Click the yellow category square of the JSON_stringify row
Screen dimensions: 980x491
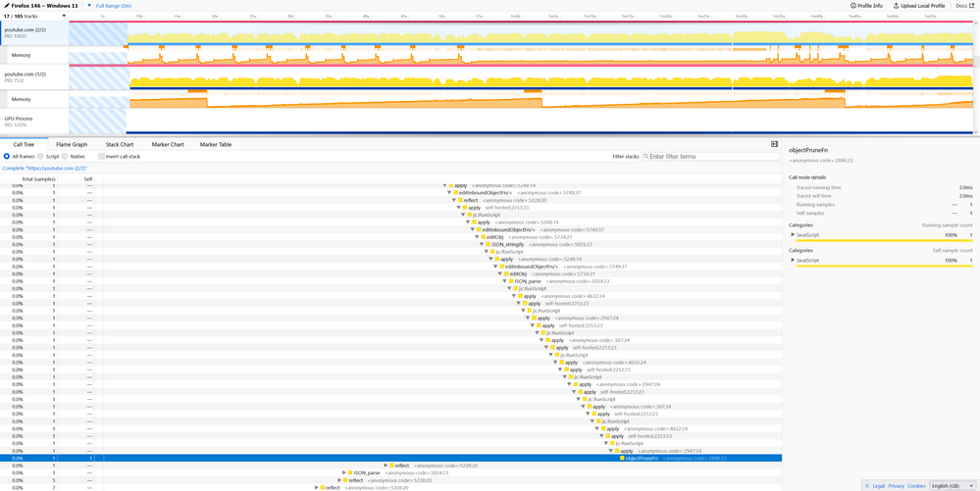(489, 244)
